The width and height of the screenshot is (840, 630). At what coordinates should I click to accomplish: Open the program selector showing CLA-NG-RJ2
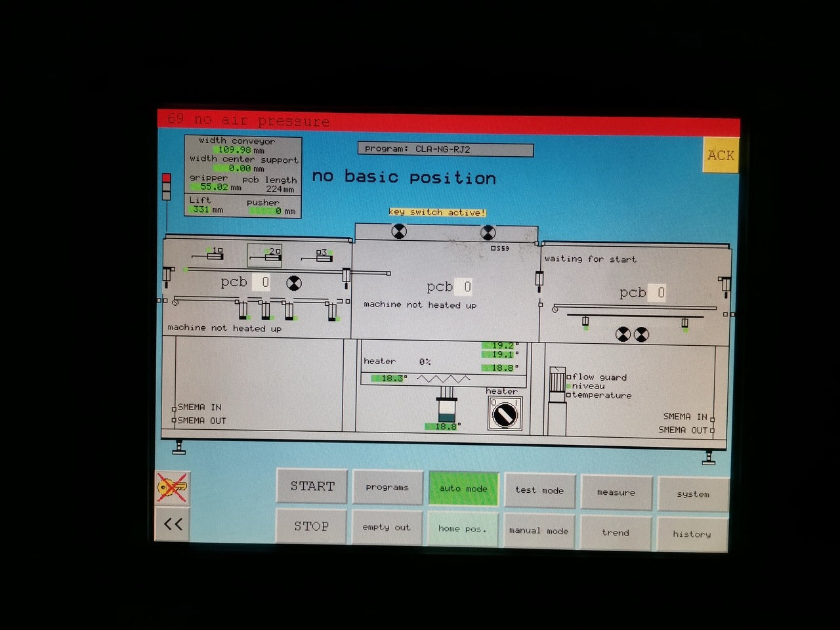pos(444,149)
